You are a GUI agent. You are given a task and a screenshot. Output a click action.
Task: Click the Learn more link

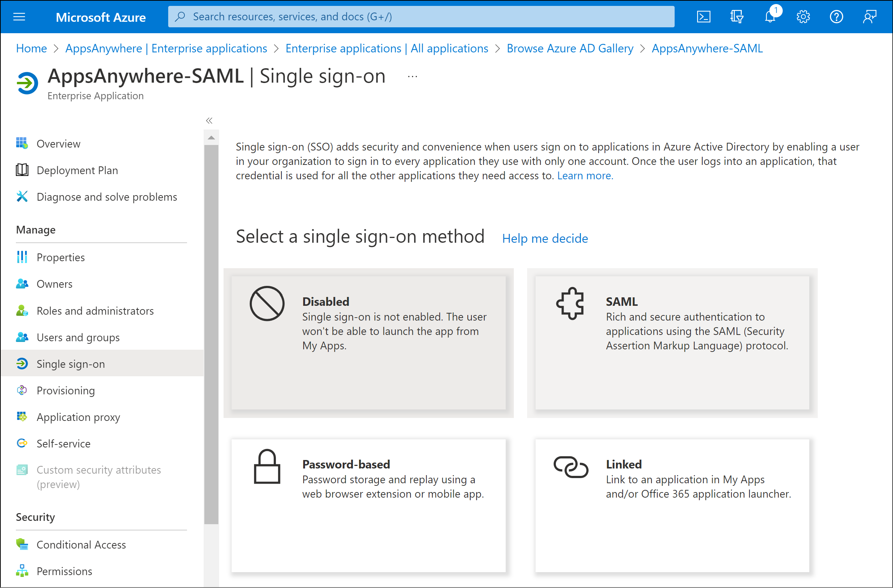coord(585,175)
